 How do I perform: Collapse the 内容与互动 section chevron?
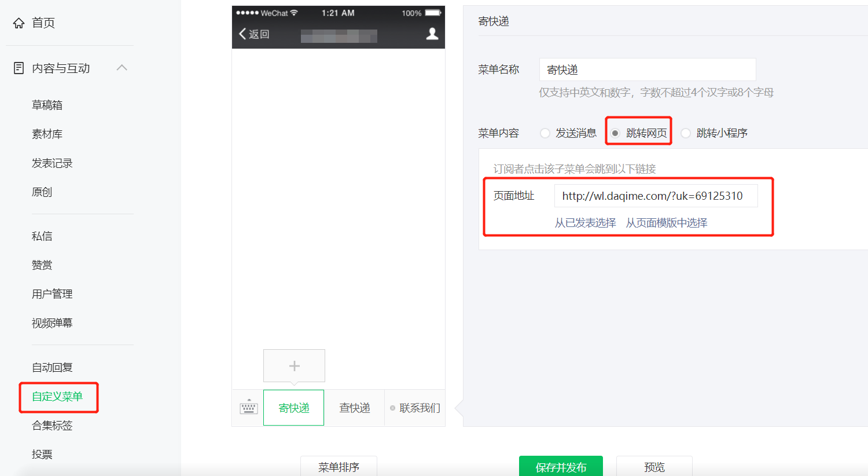click(122, 68)
